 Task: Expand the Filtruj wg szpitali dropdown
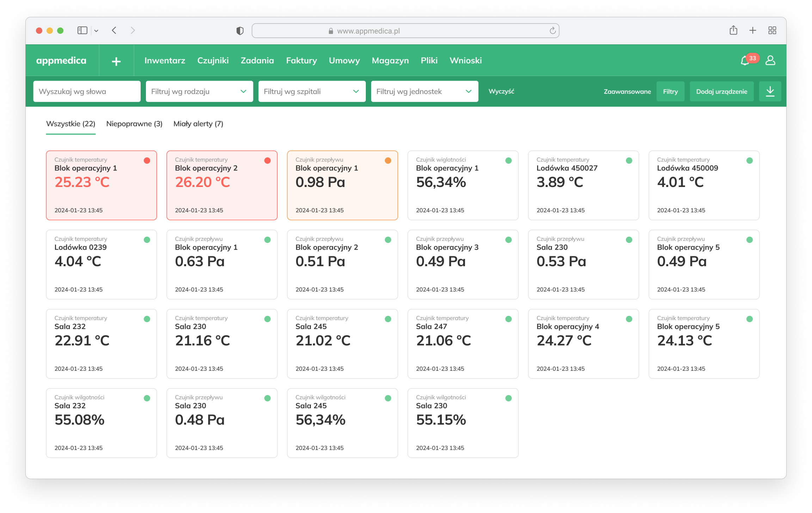(x=312, y=92)
